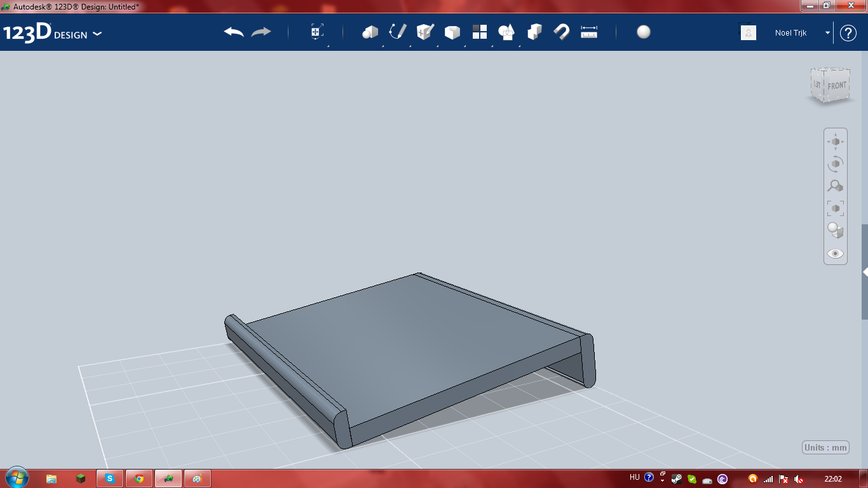Screen dimensions: 868x488
Task: Open the Transform tool
Action: pos(317,32)
